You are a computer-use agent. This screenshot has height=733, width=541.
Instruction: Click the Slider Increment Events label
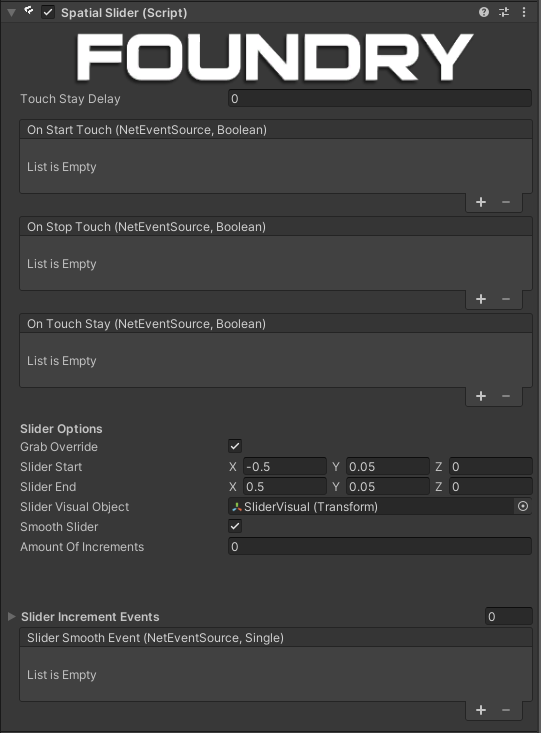(90, 617)
